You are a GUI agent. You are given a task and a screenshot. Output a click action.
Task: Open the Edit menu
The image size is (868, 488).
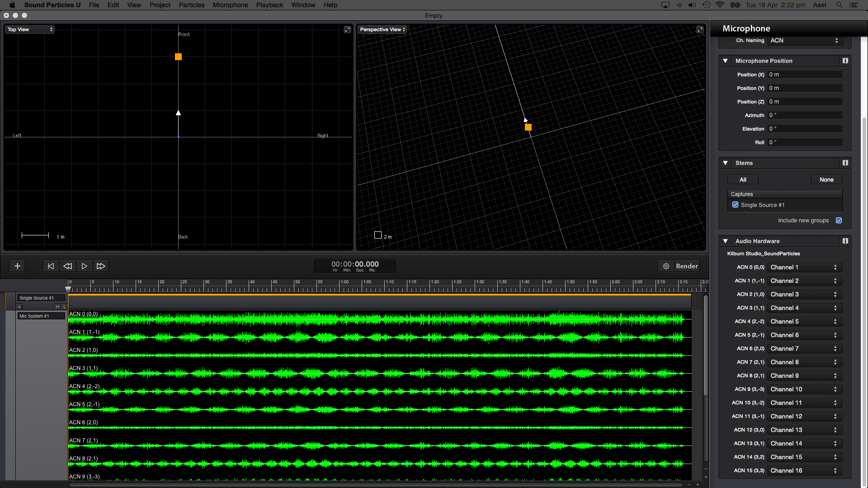(113, 5)
